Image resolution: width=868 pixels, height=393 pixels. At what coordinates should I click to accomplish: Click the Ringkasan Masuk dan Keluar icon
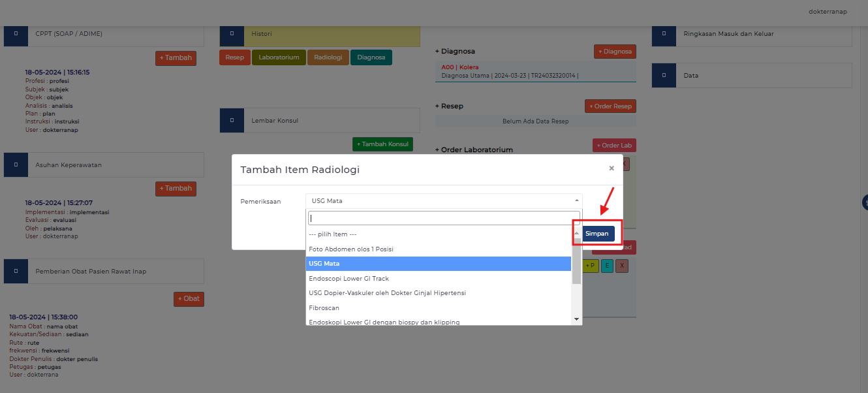coord(664,34)
